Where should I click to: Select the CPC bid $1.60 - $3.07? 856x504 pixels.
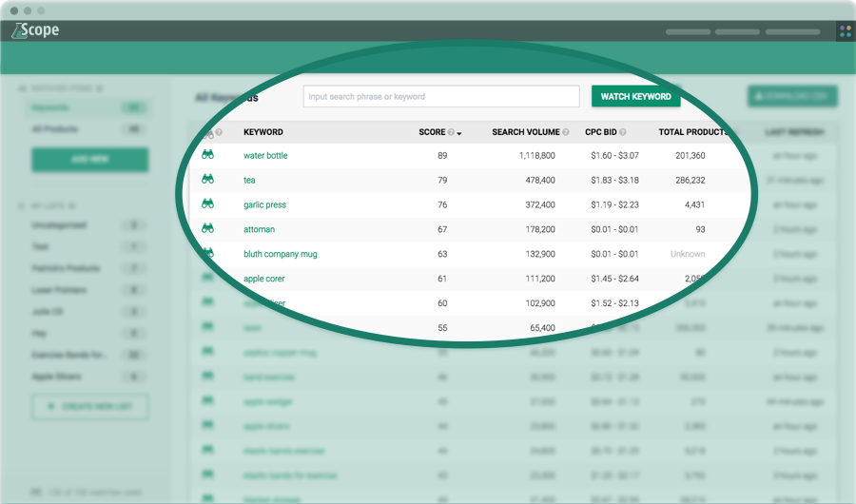pos(614,156)
